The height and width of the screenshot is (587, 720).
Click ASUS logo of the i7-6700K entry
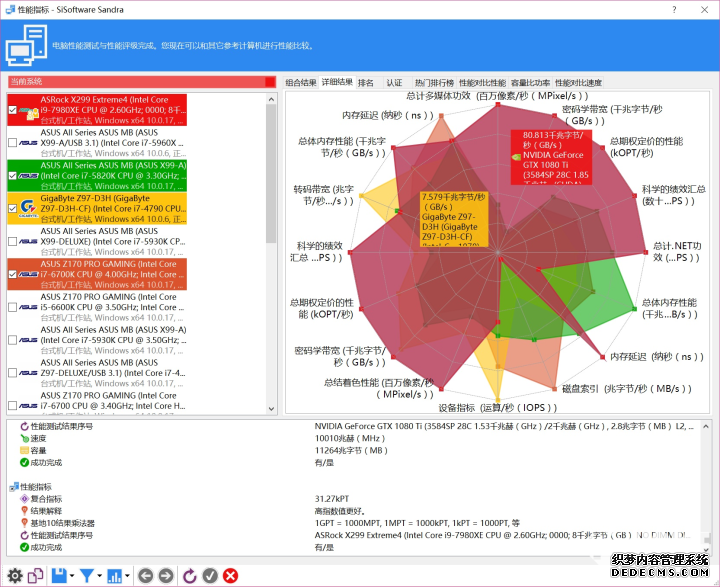(x=28, y=274)
